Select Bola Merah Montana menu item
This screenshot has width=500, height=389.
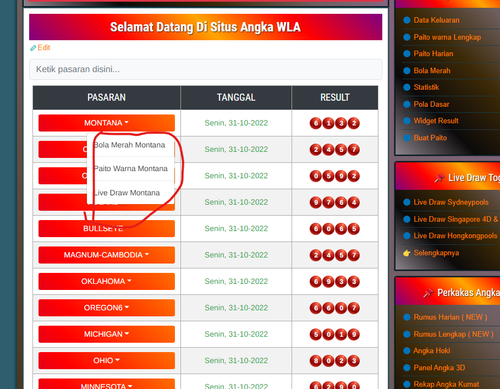click(x=130, y=145)
